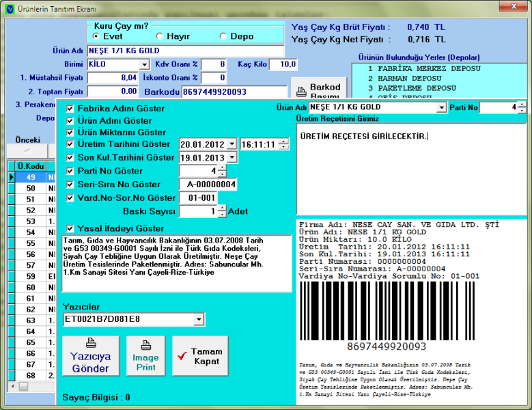The height and width of the screenshot is (410, 532).
Task: Select the Depo radio option
Action: pyautogui.click(x=223, y=36)
